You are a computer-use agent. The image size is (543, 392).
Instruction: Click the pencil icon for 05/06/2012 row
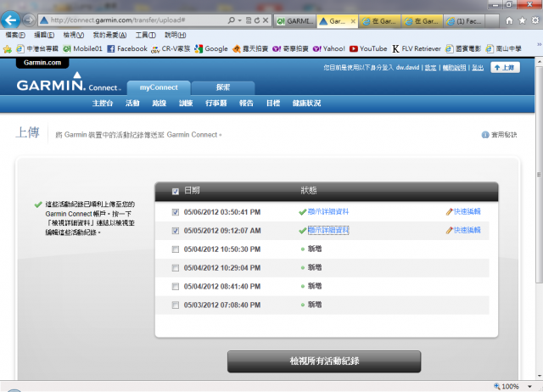(x=449, y=211)
